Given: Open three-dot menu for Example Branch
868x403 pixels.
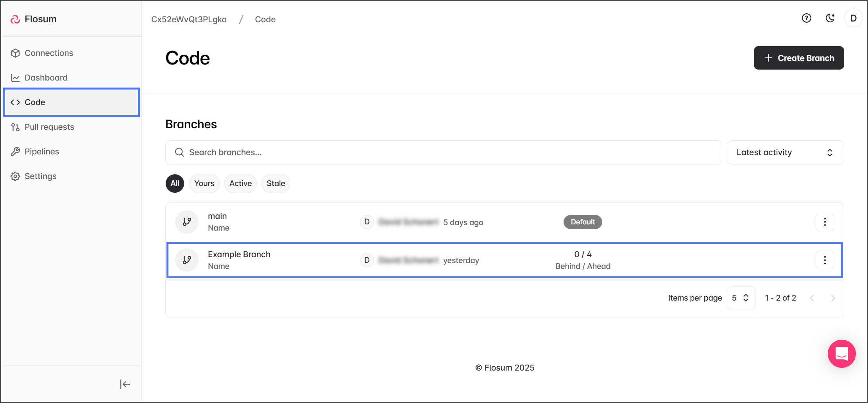Looking at the screenshot, I should click(x=825, y=260).
